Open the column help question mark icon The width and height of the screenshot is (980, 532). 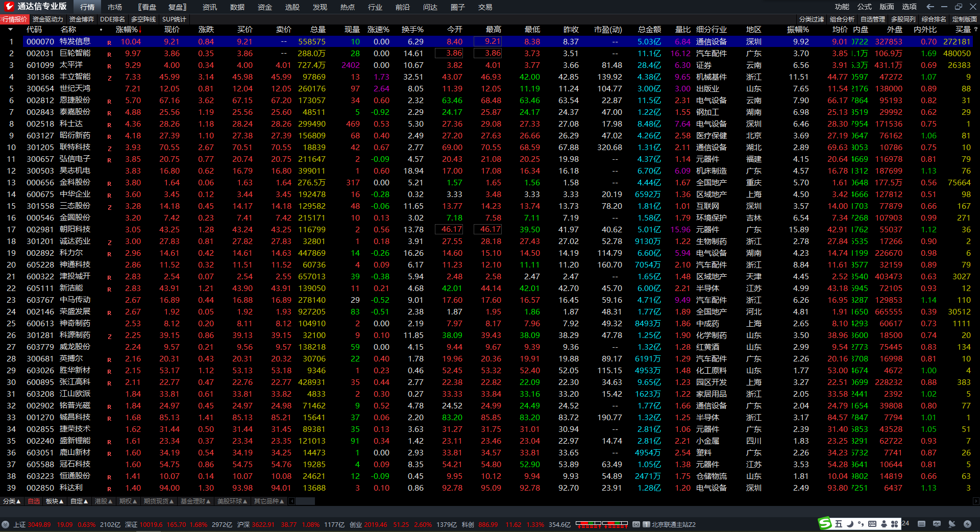(975, 30)
